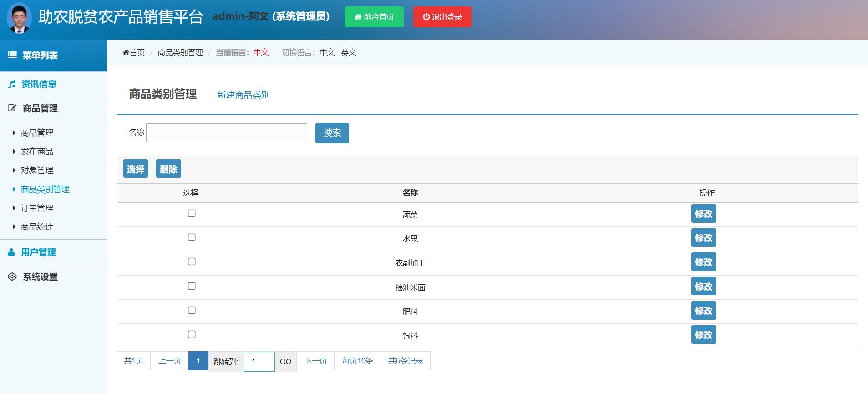Click the 菜单列表 sidebar header

click(x=53, y=55)
